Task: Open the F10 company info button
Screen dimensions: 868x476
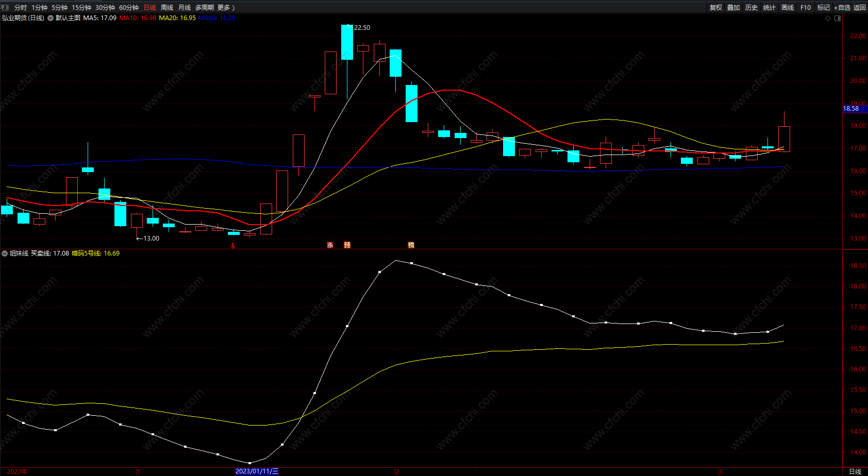Action: click(806, 8)
